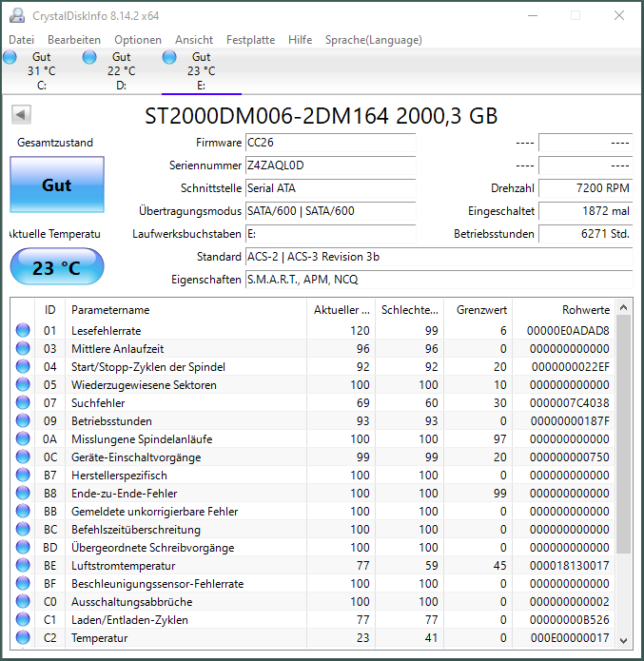Click the 23 °C temperature button
The width and height of the screenshot is (644, 661).
click(57, 267)
